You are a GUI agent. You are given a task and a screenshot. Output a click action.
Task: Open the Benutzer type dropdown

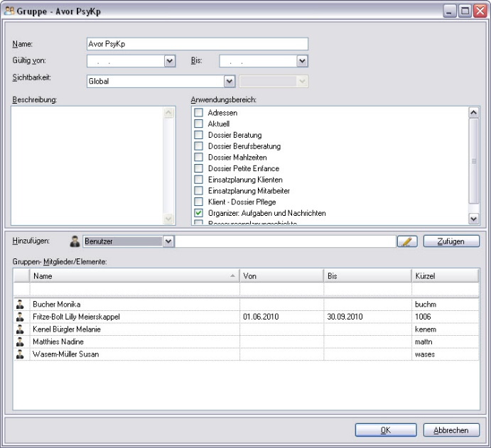coord(168,241)
